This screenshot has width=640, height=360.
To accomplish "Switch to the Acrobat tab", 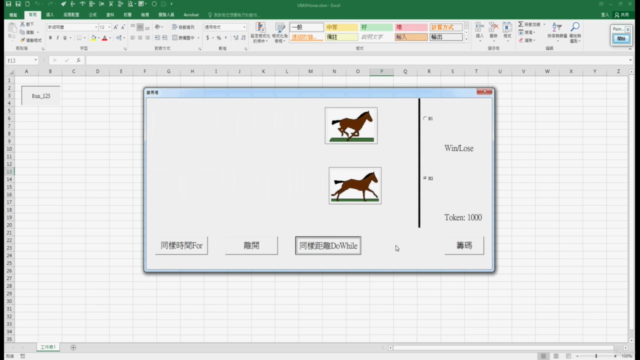I will click(x=191, y=15).
